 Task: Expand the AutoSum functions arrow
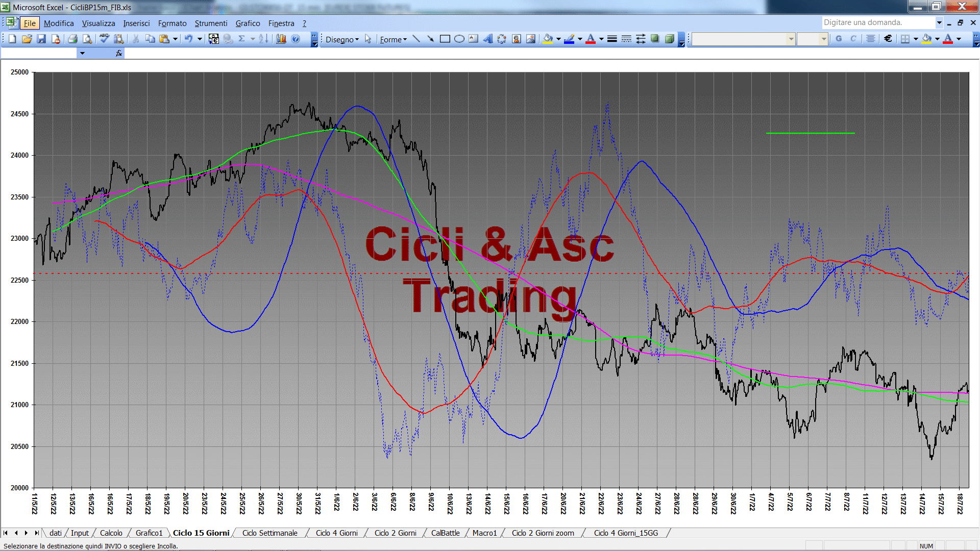click(x=253, y=39)
